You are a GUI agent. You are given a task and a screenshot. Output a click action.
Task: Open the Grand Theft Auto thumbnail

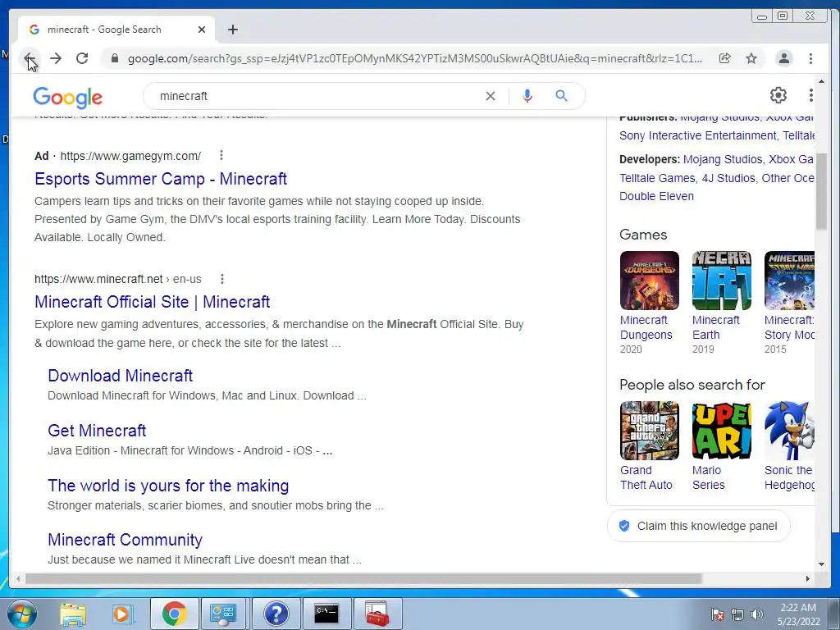[650, 431]
